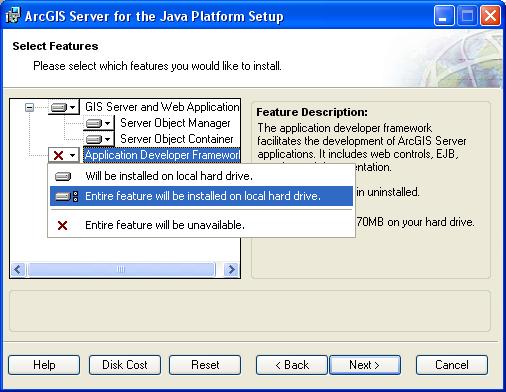The width and height of the screenshot is (506, 392).
Task: Click the red X icon in the popup menu
Action: point(62,225)
